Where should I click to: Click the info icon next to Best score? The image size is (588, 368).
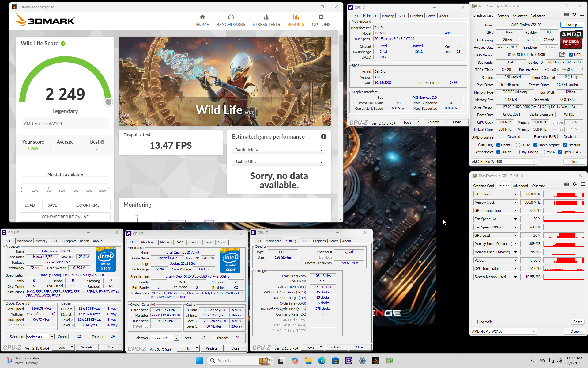click(102, 142)
